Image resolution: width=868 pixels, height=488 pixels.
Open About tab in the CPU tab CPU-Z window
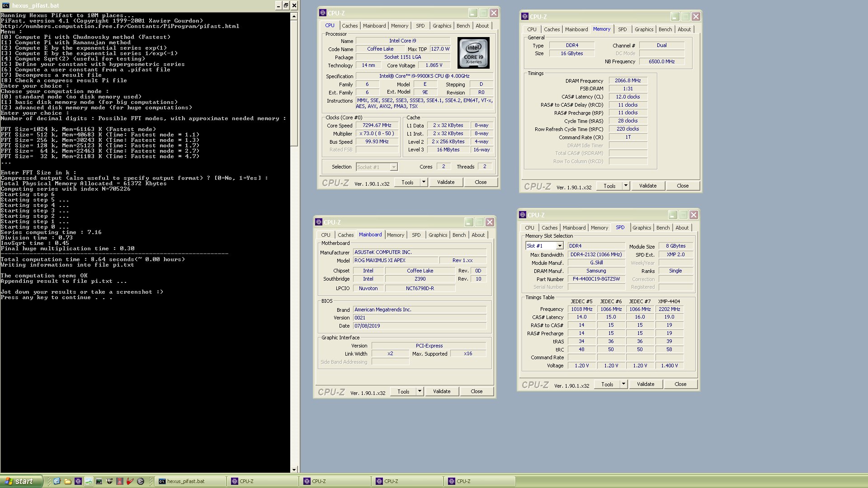coord(482,26)
